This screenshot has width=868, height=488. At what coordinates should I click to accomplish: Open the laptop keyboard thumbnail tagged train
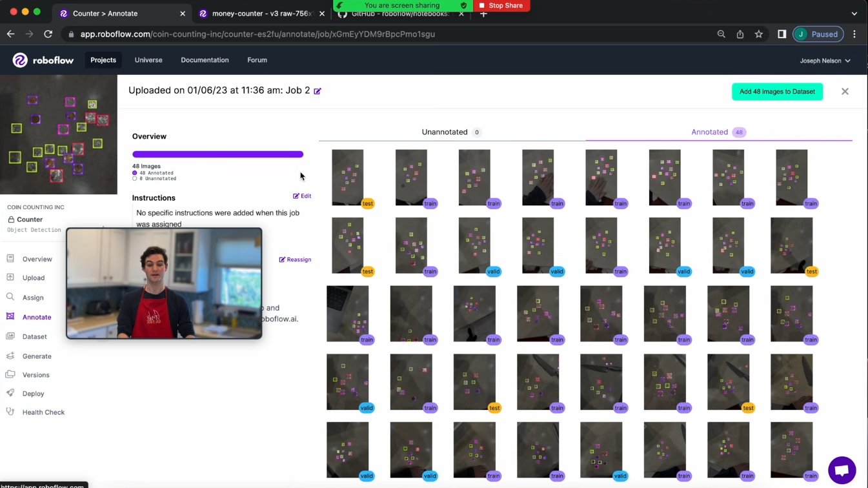(x=348, y=314)
